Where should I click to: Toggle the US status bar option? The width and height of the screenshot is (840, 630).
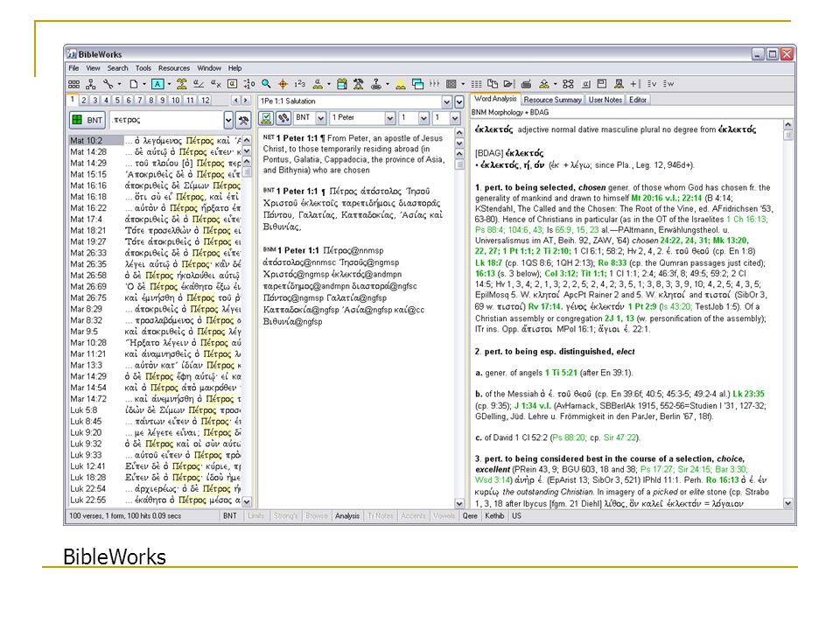(x=516, y=516)
